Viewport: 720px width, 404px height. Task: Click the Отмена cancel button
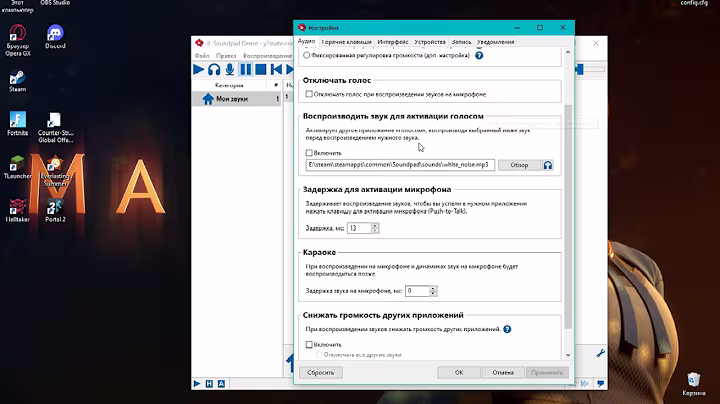click(x=503, y=372)
